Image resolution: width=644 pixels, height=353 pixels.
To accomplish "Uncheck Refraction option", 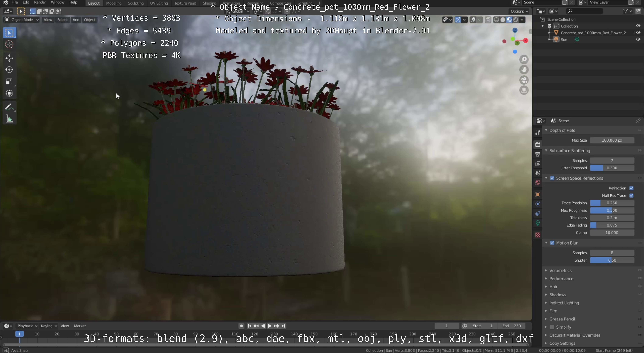I will click(x=631, y=188).
